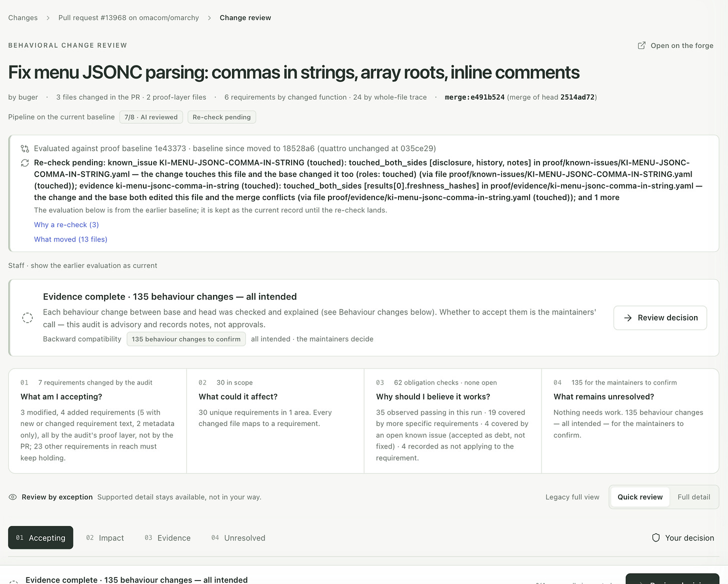
Task: Click the shield icon next to Your decision
Action: pyautogui.click(x=656, y=537)
